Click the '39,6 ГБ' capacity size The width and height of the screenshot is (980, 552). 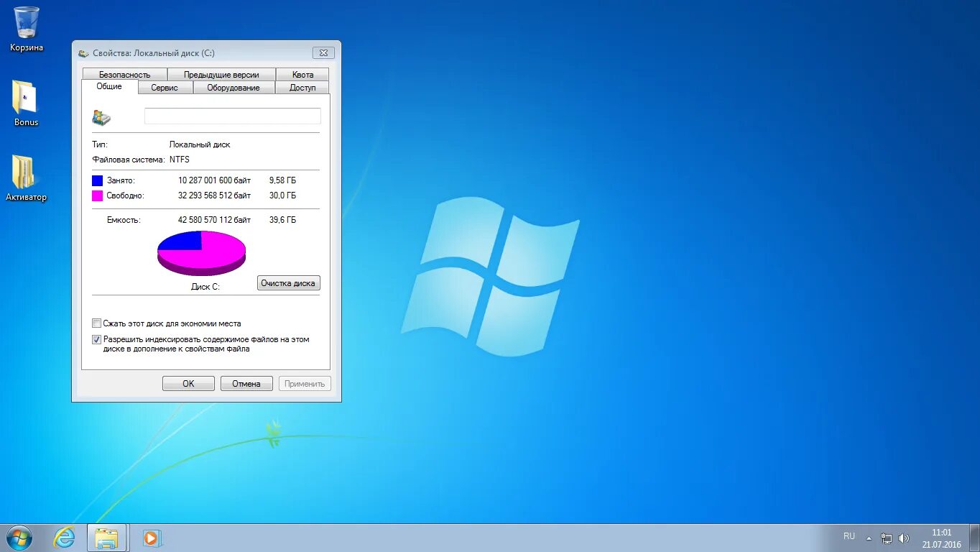pyautogui.click(x=282, y=220)
